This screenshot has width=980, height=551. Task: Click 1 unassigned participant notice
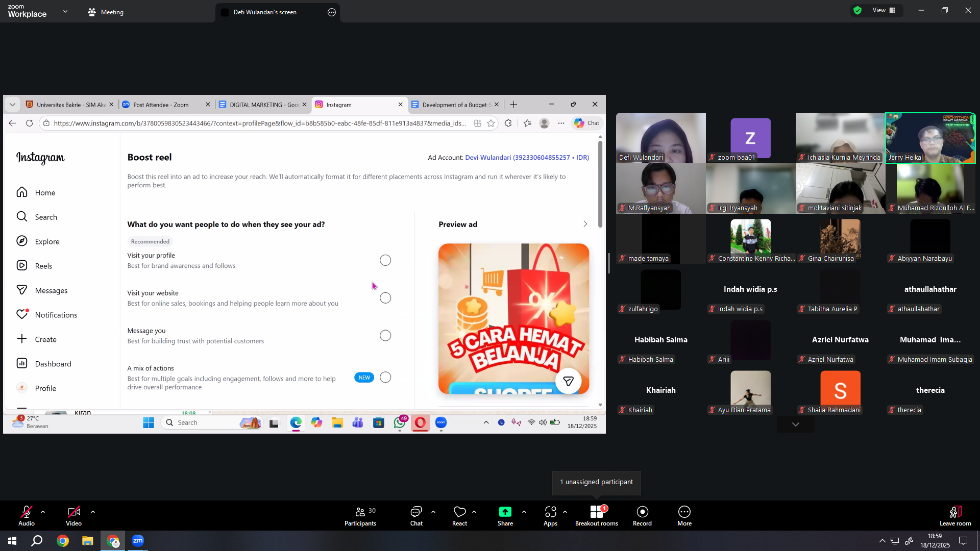pos(596,482)
